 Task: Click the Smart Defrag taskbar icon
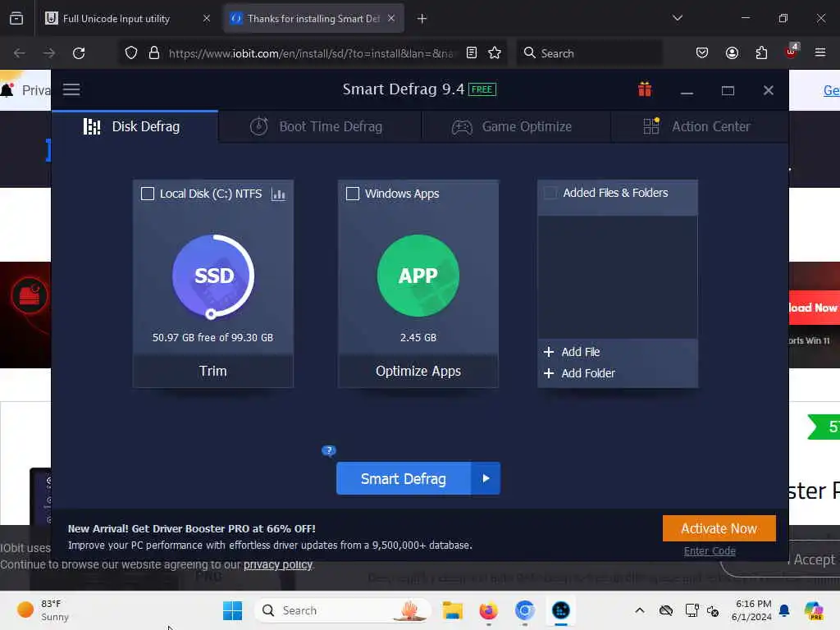(560, 610)
